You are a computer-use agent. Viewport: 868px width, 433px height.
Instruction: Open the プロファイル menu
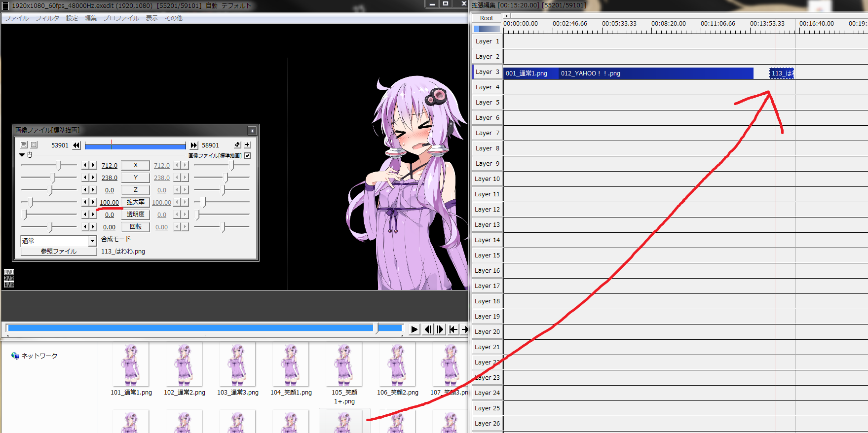[x=121, y=18]
